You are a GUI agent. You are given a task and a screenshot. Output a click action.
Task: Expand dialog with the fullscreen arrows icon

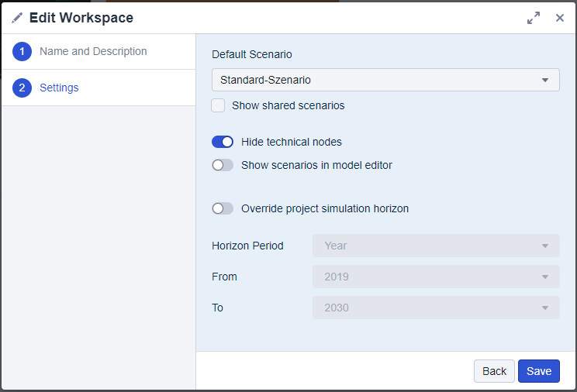[x=534, y=18]
